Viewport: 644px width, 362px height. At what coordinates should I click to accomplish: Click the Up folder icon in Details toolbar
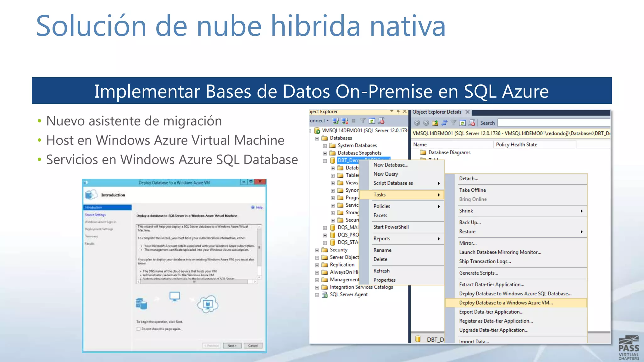pos(435,123)
